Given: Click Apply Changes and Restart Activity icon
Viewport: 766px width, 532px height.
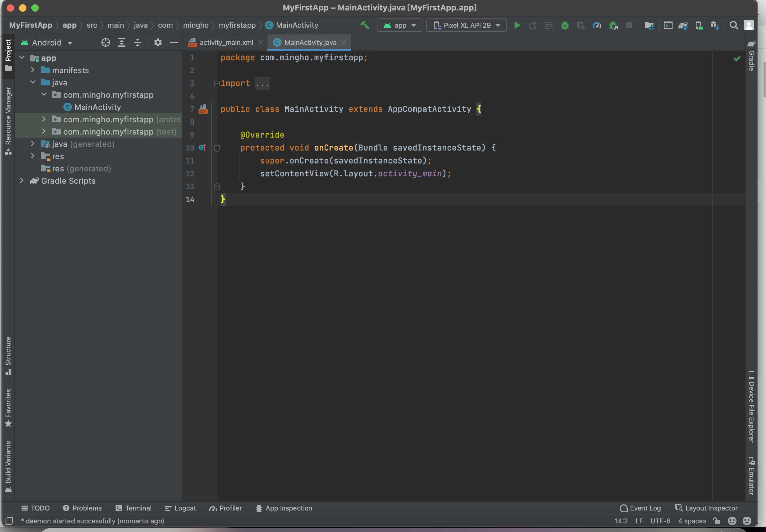Looking at the screenshot, I should pos(533,25).
